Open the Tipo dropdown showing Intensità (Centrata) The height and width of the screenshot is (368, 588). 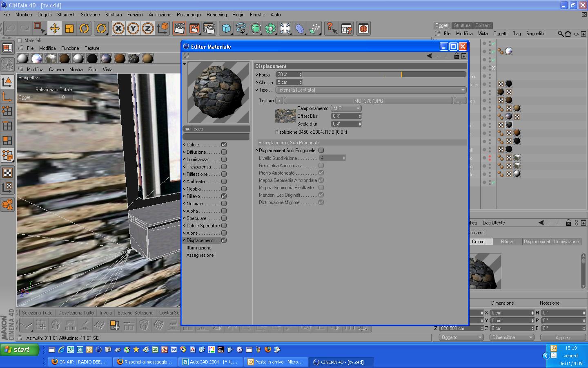tap(371, 90)
